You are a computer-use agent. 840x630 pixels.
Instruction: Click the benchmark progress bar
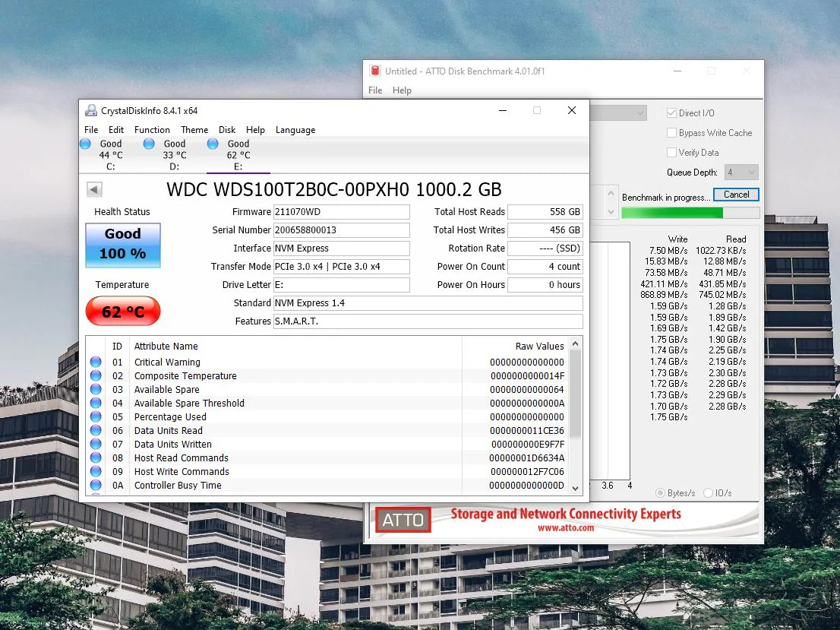(x=690, y=213)
